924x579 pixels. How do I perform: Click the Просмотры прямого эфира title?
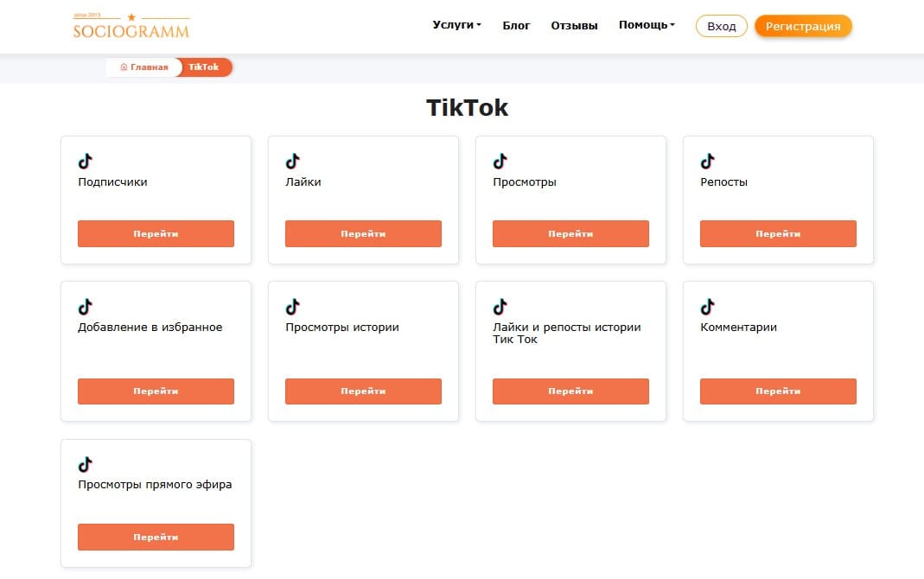click(155, 485)
